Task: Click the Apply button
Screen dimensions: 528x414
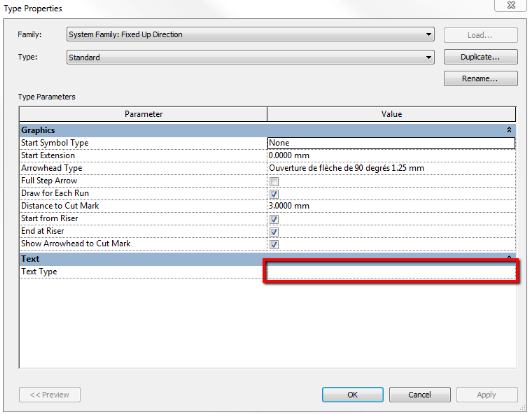Action: (487, 395)
